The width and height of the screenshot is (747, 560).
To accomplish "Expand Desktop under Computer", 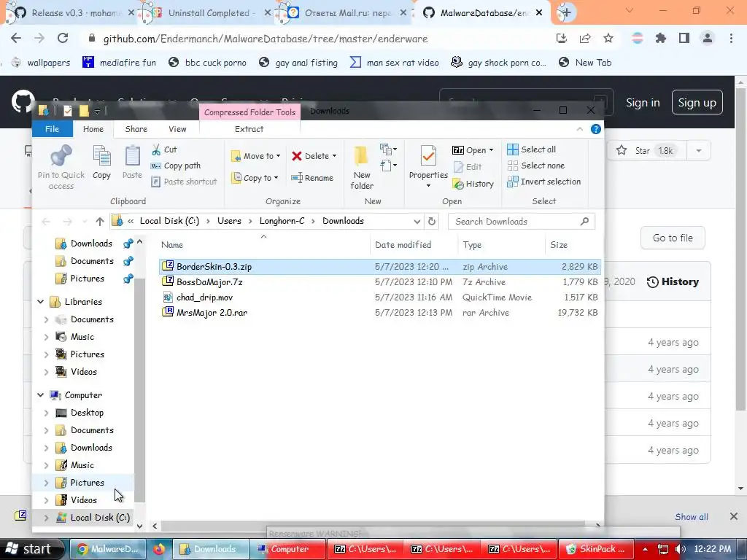I will 46,413.
